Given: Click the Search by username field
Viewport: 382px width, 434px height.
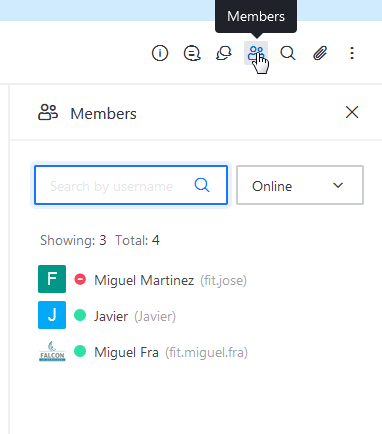Looking at the screenshot, I should [x=131, y=185].
